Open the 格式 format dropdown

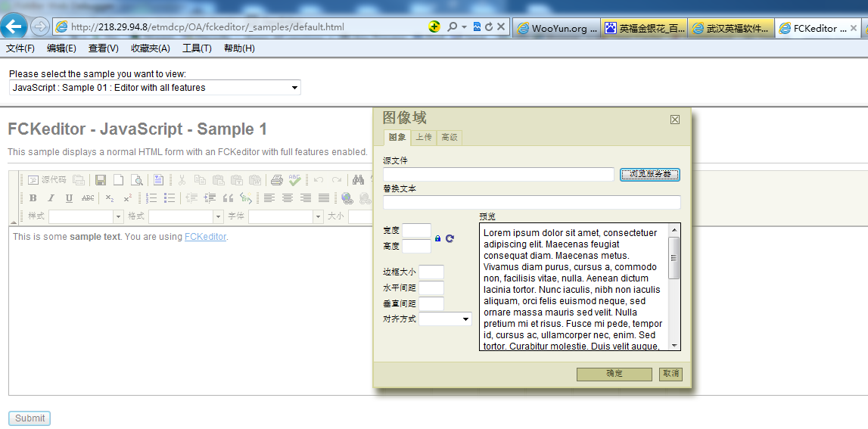[x=186, y=216]
